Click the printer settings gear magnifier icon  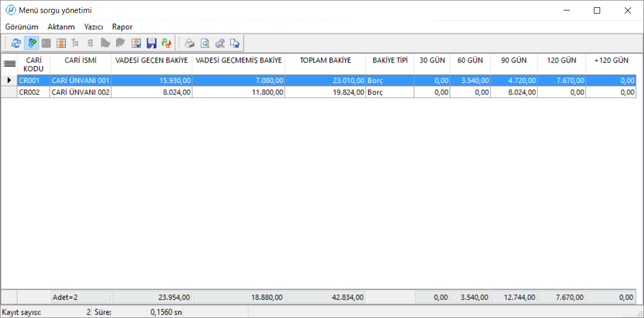click(220, 43)
